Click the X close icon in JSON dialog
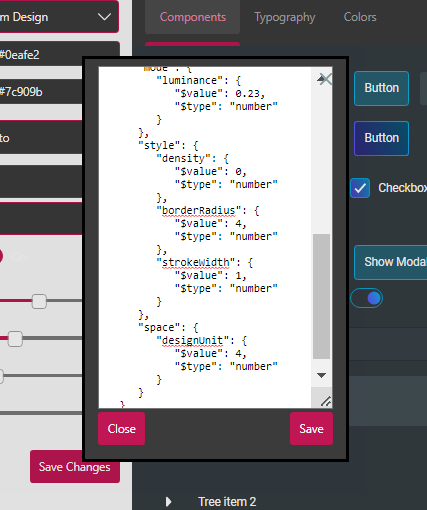427x510 pixels. (x=325, y=79)
